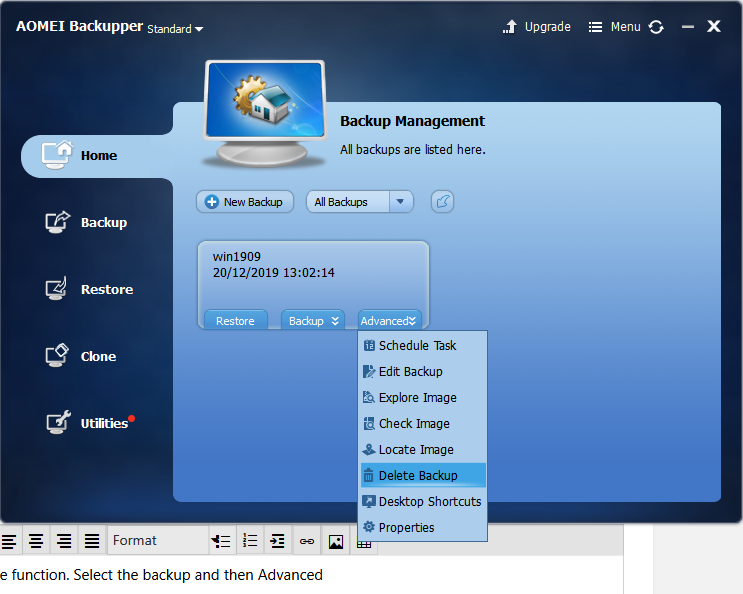Center text in editor toolbar
Screen dimensions: 743x594
(36, 540)
